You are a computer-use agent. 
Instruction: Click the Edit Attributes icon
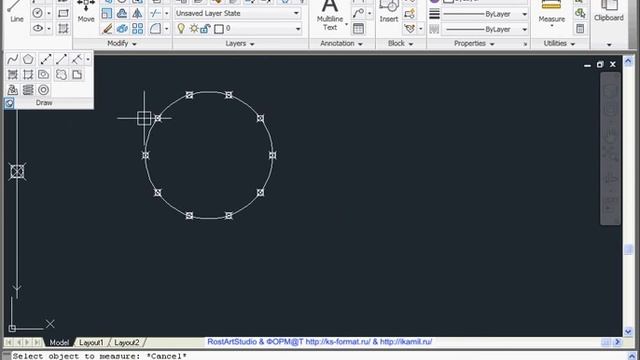click(x=409, y=29)
